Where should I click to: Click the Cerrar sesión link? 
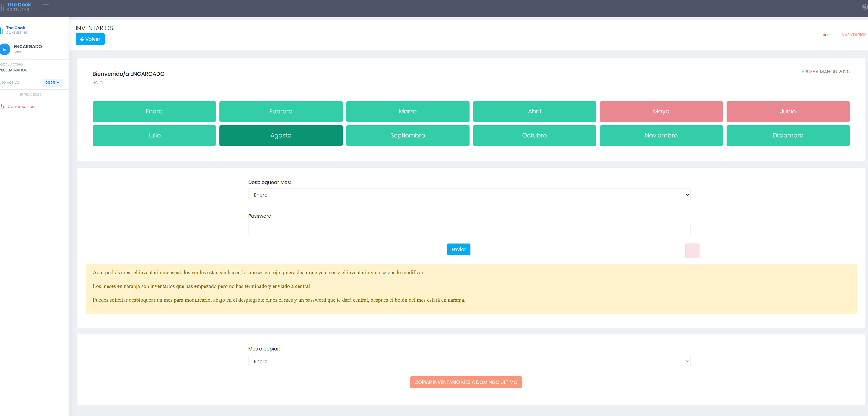[21, 106]
